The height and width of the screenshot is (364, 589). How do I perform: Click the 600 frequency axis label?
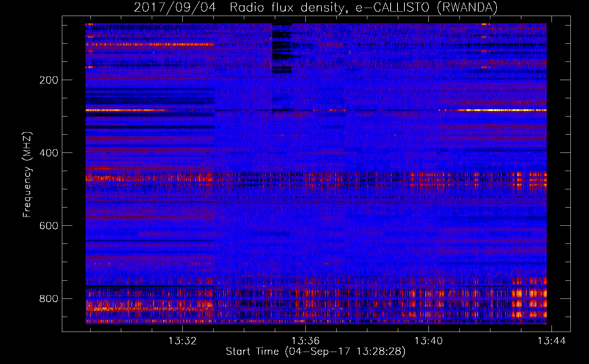pos(49,226)
